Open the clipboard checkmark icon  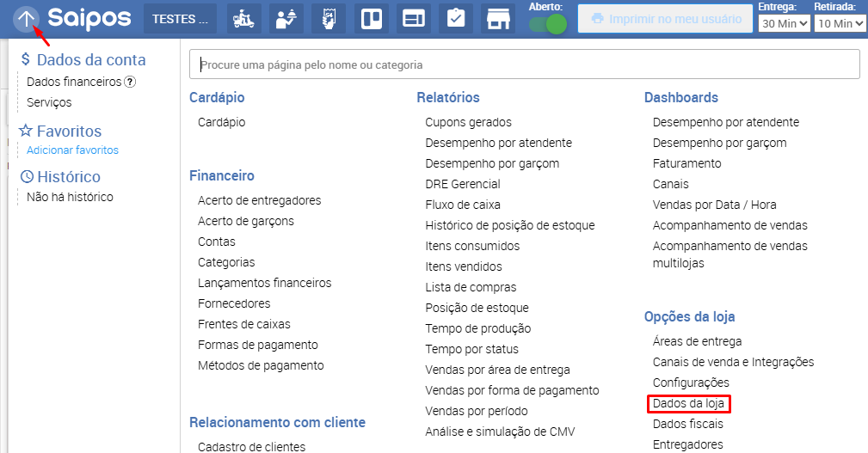coord(455,19)
